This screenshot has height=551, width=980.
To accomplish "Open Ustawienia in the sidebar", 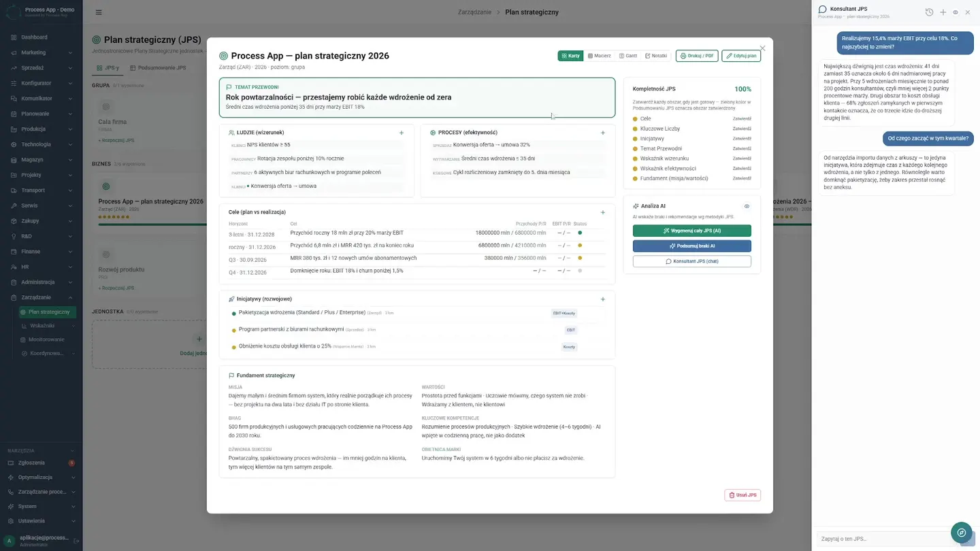I will (x=41, y=520).
